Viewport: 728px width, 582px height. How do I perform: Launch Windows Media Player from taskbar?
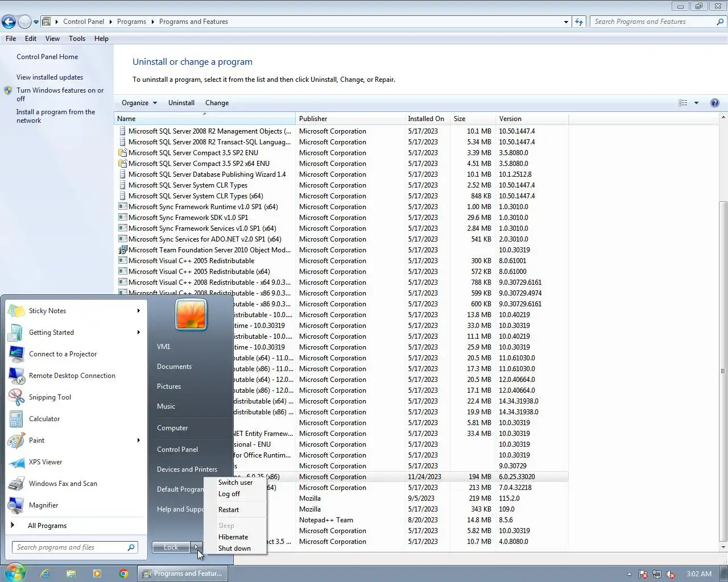click(x=97, y=574)
